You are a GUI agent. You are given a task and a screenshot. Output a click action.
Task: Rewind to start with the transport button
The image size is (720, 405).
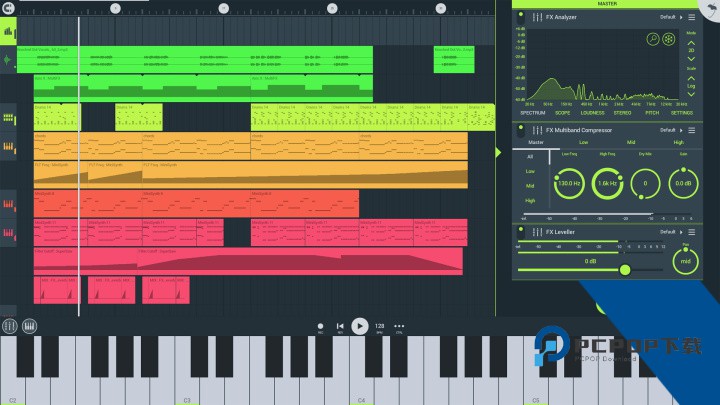point(340,326)
